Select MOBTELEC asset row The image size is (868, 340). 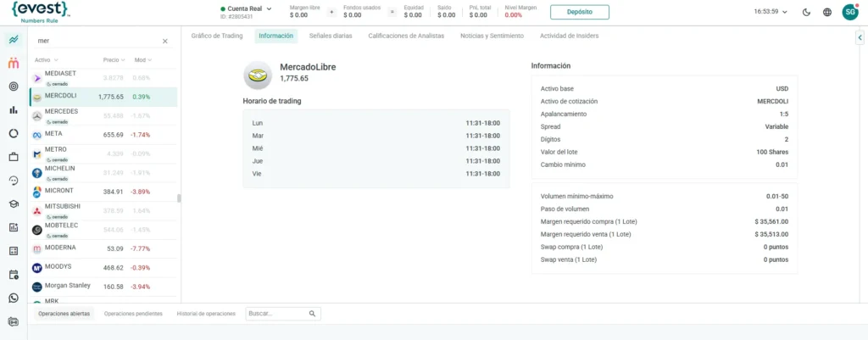(x=103, y=230)
